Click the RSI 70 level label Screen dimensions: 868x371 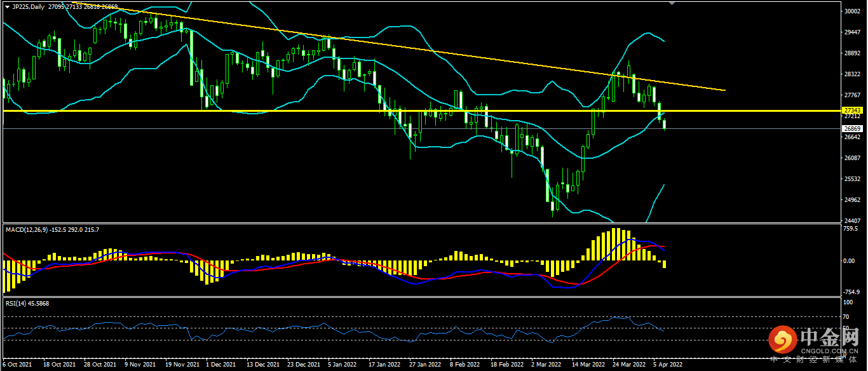click(846, 316)
